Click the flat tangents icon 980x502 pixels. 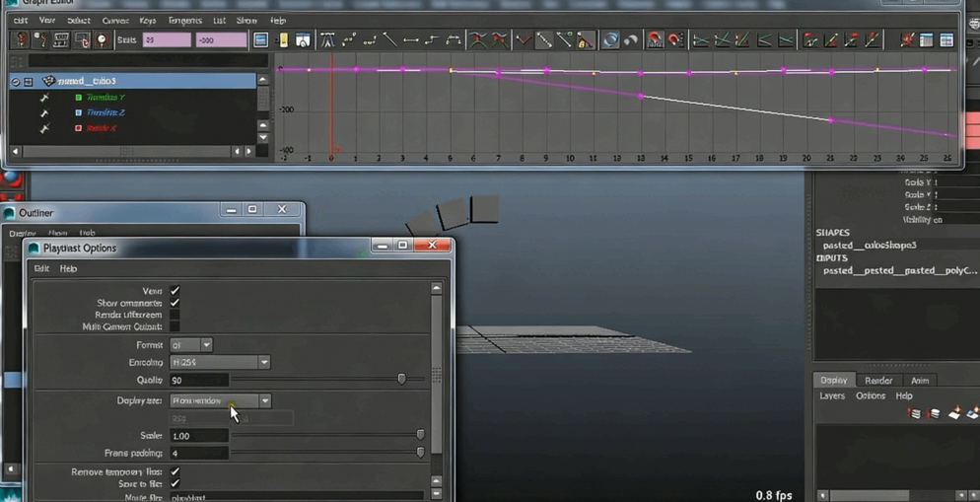[x=411, y=40]
